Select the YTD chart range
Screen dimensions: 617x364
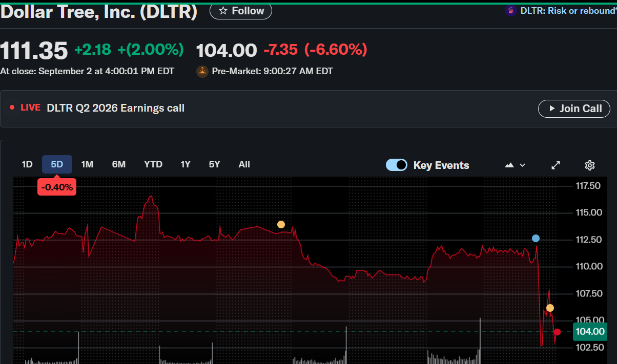(x=153, y=164)
